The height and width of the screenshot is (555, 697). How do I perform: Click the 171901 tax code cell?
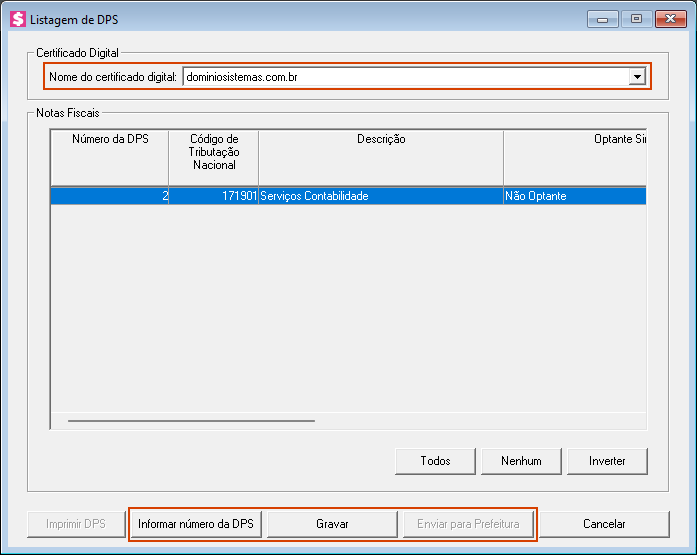(x=213, y=196)
